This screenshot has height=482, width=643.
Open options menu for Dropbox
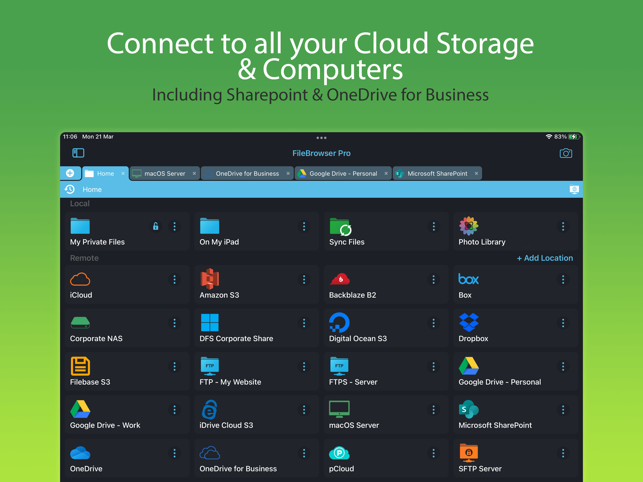pos(563,323)
